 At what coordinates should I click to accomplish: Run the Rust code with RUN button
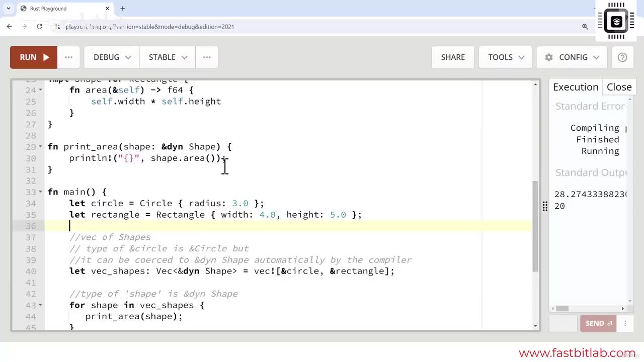34,57
